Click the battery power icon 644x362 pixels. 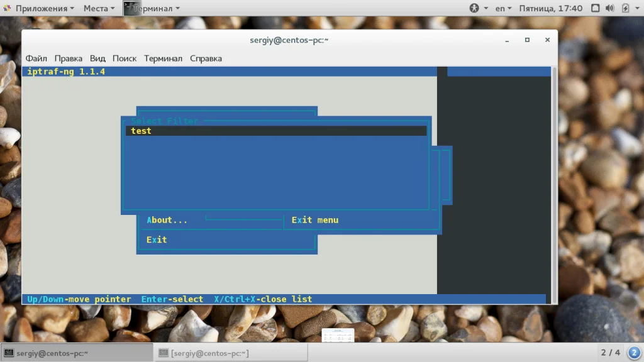pyautogui.click(x=625, y=8)
